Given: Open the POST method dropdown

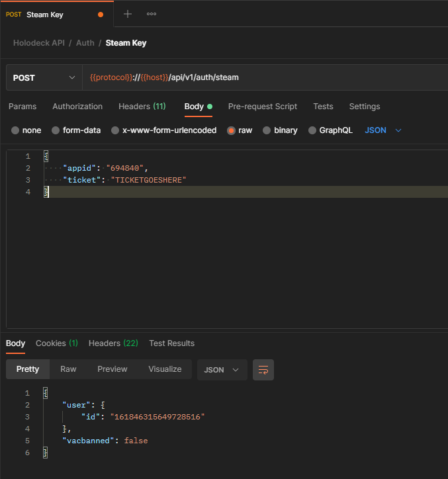Looking at the screenshot, I should point(44,77).
